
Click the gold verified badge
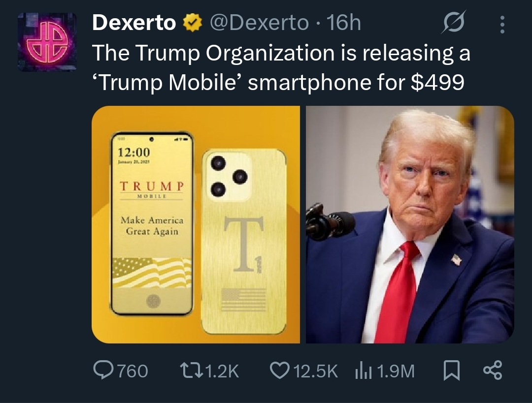pos(193,23)
